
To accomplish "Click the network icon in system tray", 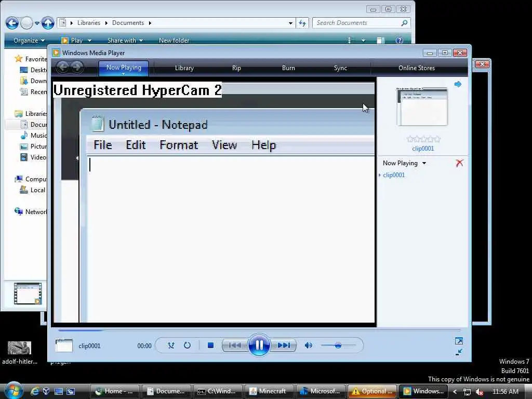I will [x=467, y=392].
